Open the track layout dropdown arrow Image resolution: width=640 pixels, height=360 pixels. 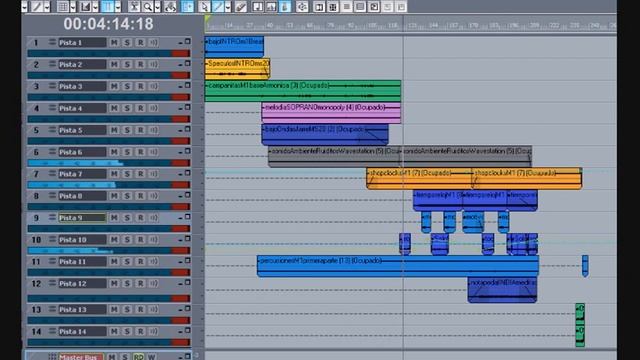(118, 7)
